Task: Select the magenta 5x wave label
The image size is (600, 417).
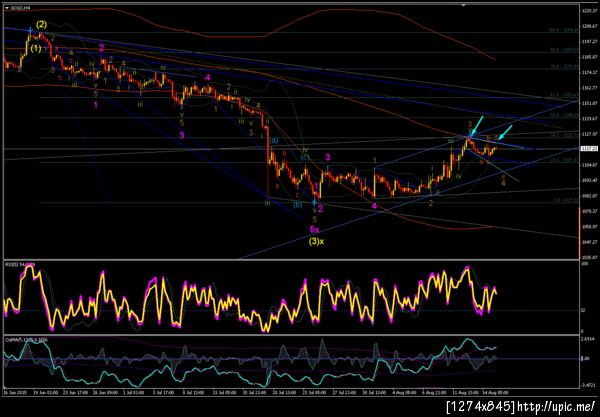Action: click(314, 230)
